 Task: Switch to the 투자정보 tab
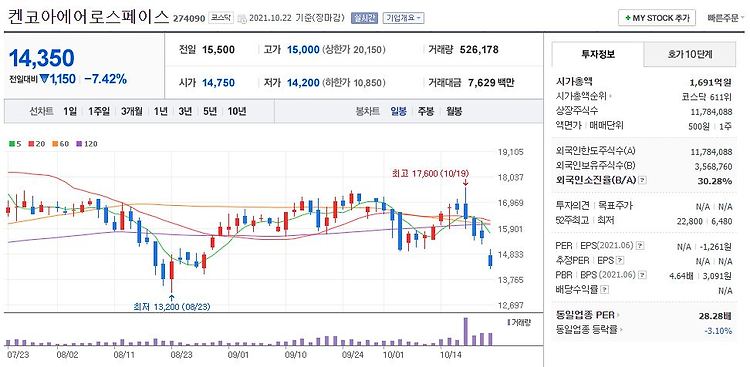(x=597, y=54)
